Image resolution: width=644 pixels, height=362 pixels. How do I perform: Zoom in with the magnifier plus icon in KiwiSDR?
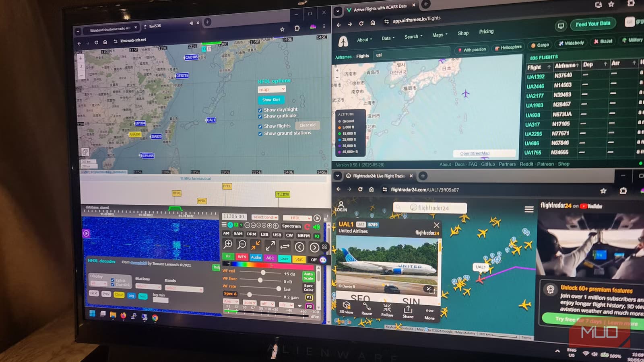pos(228,244)
